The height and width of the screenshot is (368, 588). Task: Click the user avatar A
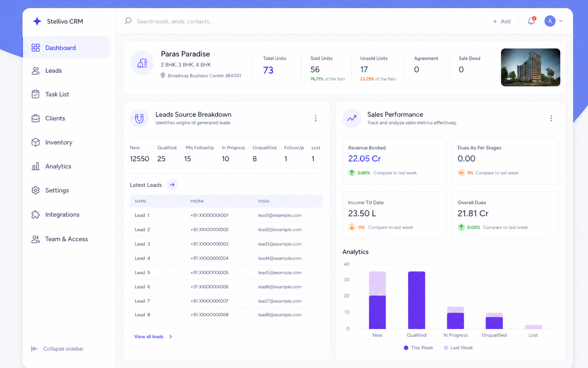tap(550, 21)
